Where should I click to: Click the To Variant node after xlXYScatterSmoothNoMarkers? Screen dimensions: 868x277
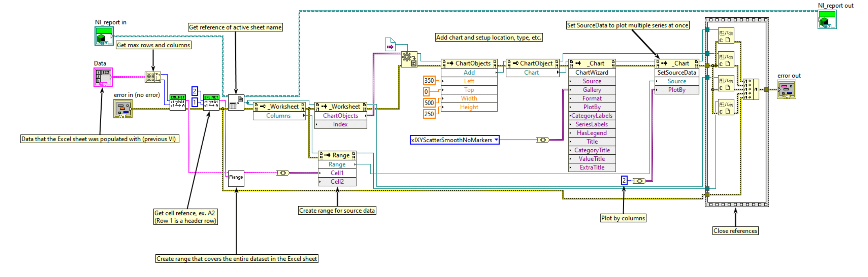(542, 140)
